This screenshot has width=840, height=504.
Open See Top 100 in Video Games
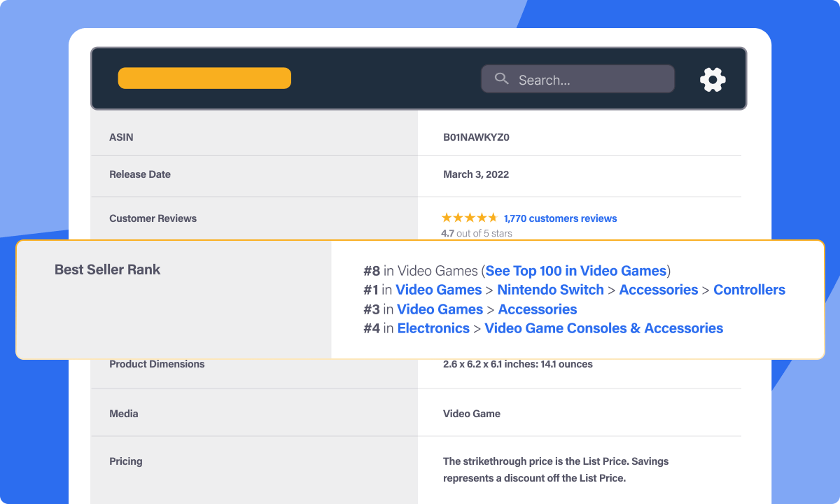(x=575, y=271)
